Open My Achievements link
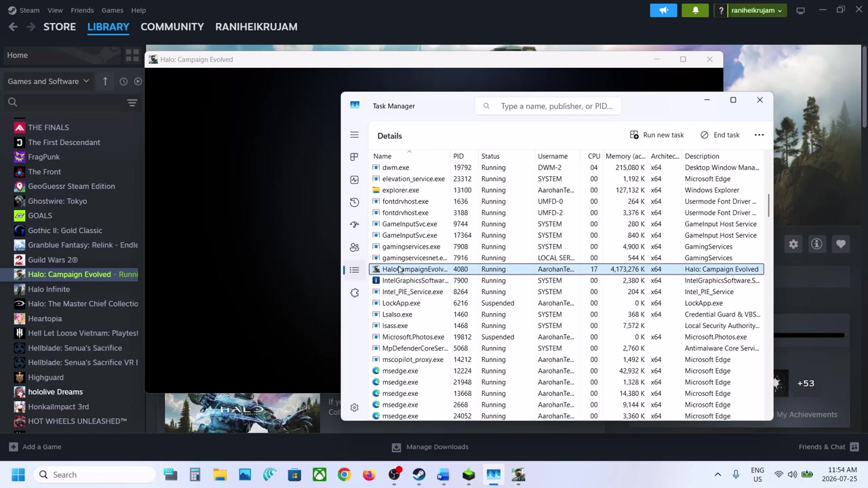The image size is (868, 488). 807,415
